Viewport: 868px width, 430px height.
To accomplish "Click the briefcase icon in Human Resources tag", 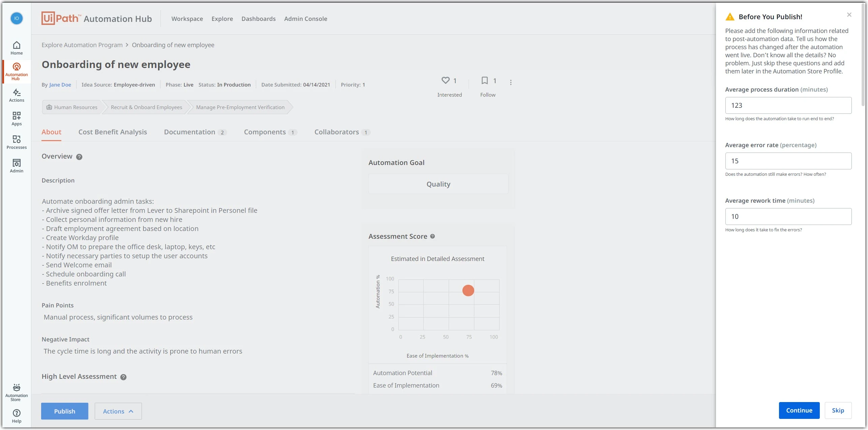I will (49, 107).
